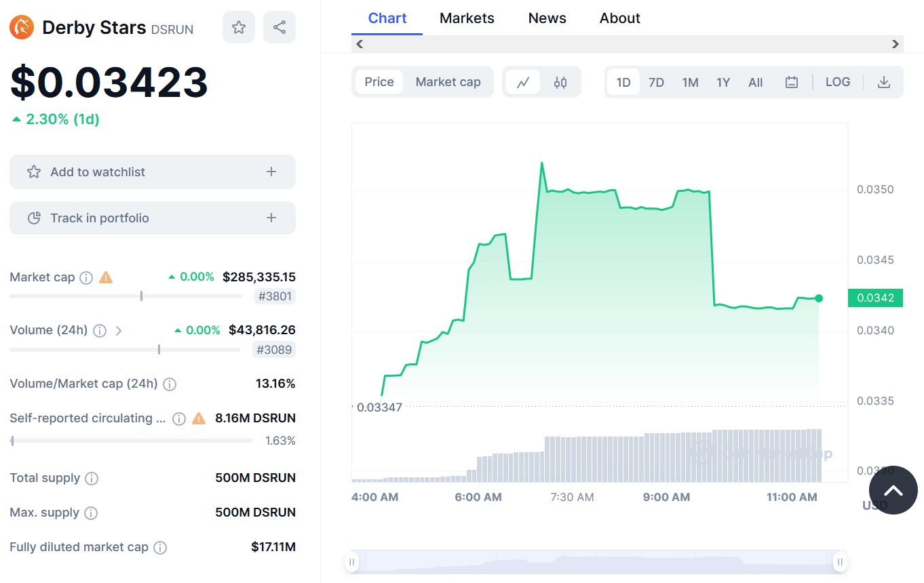Image resolution: width=924 pixels, height=583 pixels.
Task: Track Derby Stars in portfolio
Action: (153, 218)
